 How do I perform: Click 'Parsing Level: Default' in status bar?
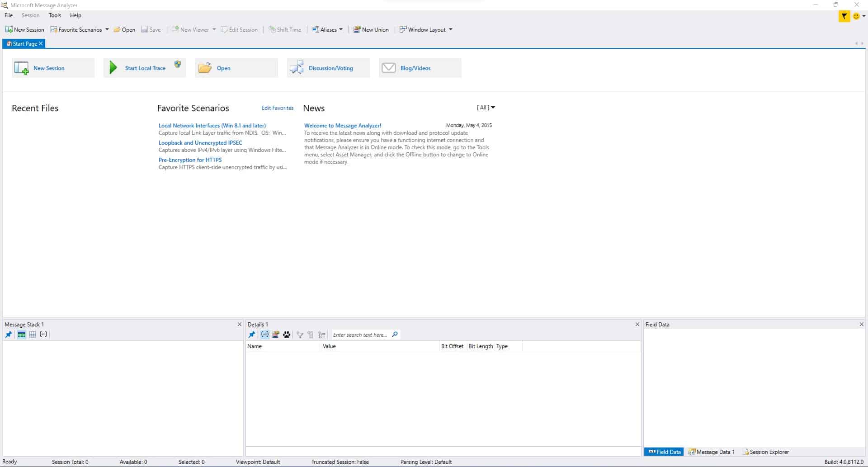pyautogui.click(x=426, y=462)
